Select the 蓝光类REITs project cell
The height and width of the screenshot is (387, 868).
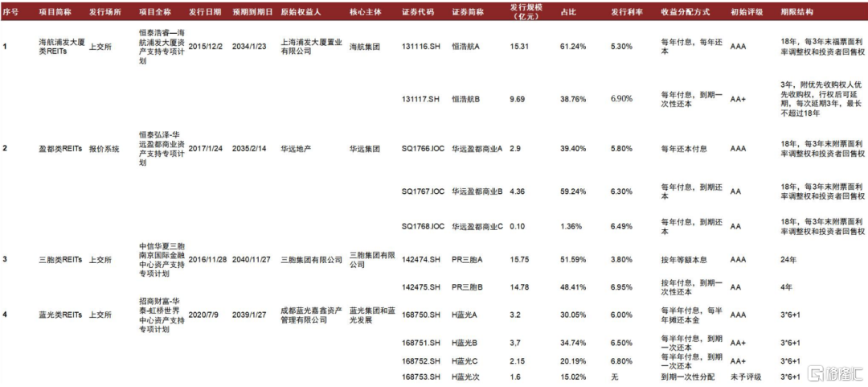tap(60, 315)
